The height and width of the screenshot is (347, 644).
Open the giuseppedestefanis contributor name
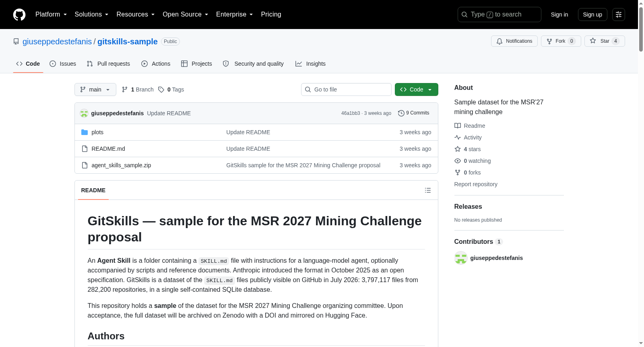(x=497, y=258)
